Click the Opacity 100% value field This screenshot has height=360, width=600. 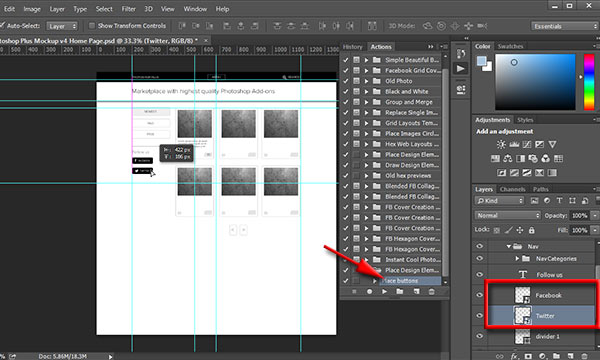(580, 215)
